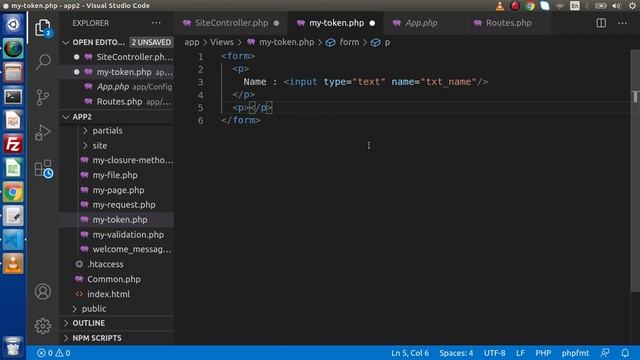This screenshot has width=640, height=360.
Task: Click Ln 5, Col 6 in status bar
Action: (x=410, y=353)
